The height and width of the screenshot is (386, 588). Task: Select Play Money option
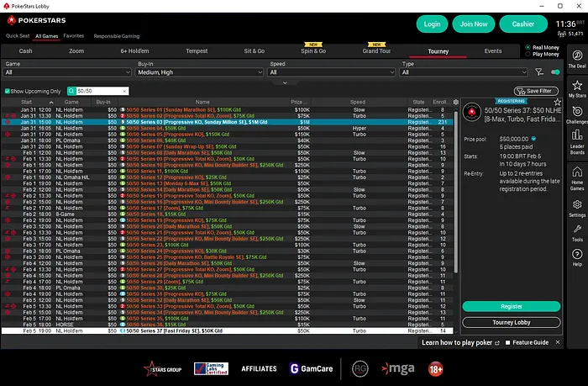528,54
